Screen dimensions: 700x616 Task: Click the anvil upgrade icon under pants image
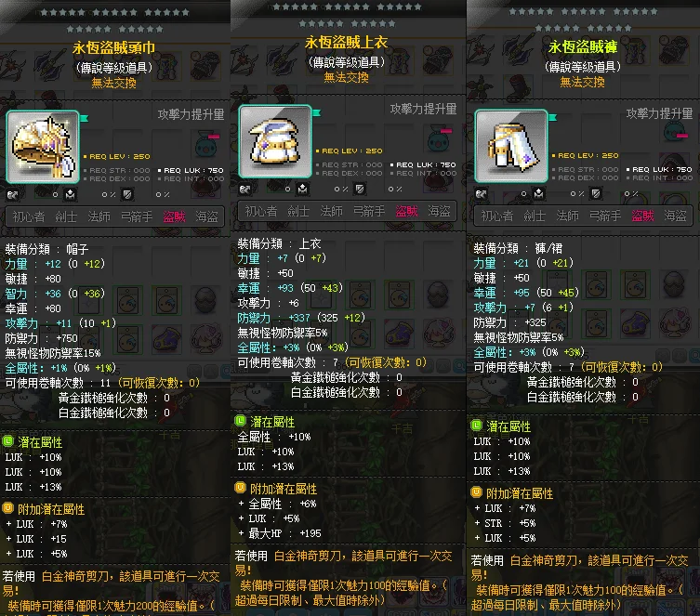point(539,193)
